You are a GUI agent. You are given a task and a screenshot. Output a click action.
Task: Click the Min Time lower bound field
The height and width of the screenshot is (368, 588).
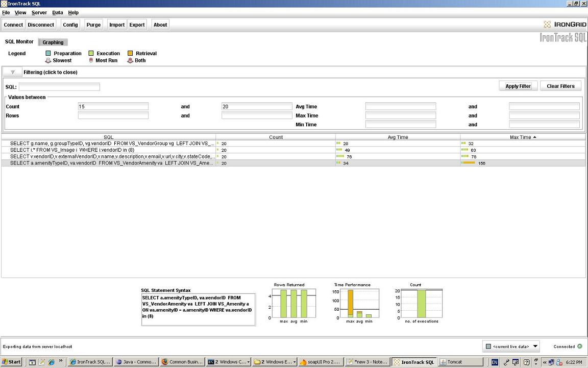tap(401, 124)
